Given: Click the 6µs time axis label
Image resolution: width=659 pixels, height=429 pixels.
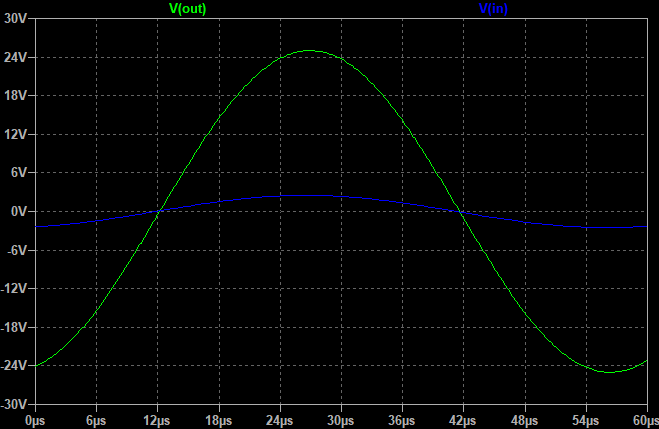Looking at the screenshot, I should point(96,421).
